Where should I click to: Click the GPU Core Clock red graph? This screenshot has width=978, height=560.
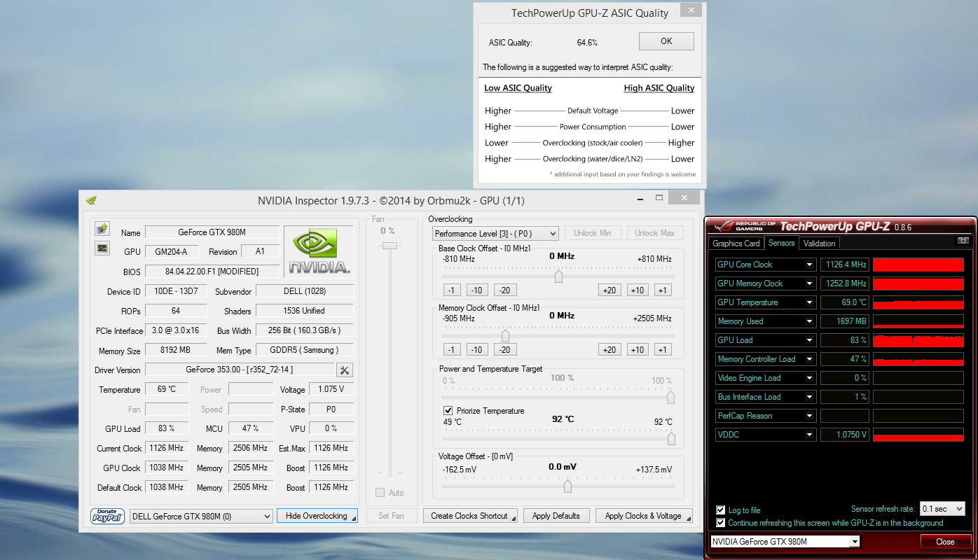[918, 265]
